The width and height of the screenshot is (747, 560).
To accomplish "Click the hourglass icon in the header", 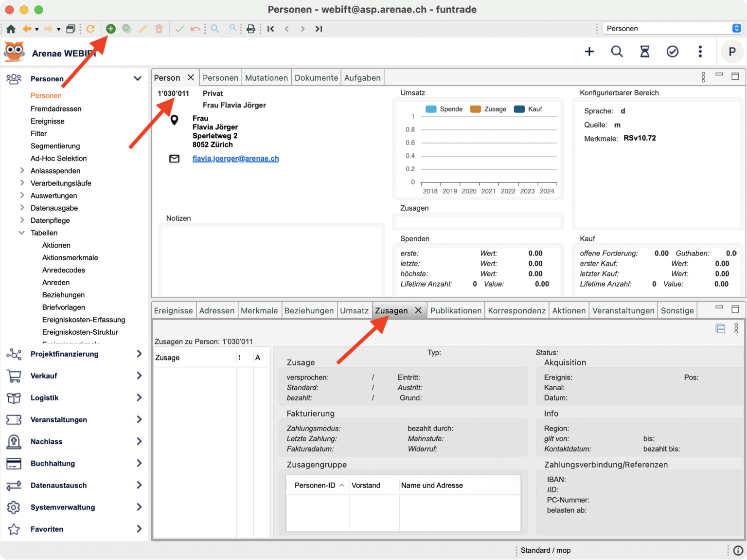I will click(645, 52).
